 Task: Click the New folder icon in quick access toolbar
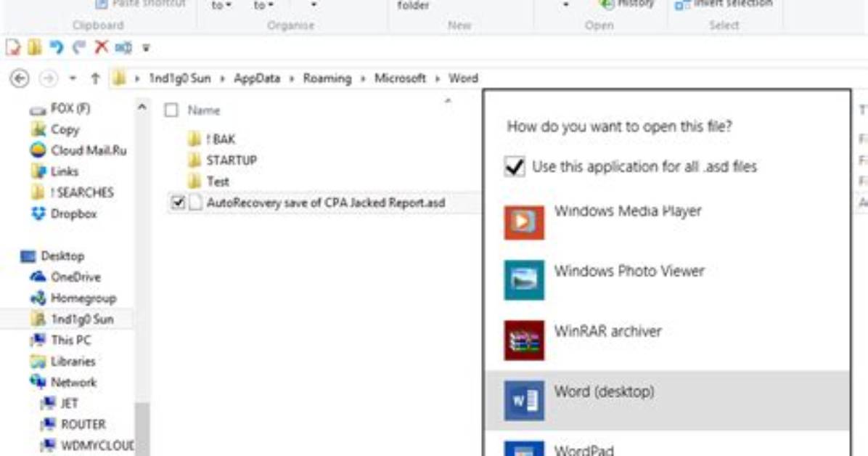[x=34, y=48]
